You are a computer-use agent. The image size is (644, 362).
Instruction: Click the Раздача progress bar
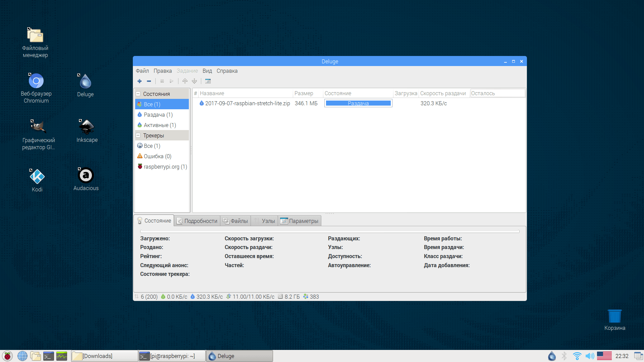click(358, 103)
